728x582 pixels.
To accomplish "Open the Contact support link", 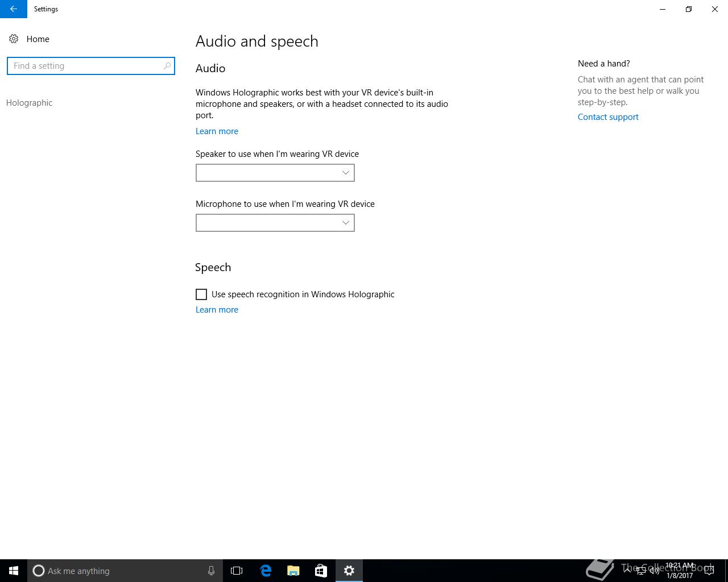I will click(x=608, y=117).
